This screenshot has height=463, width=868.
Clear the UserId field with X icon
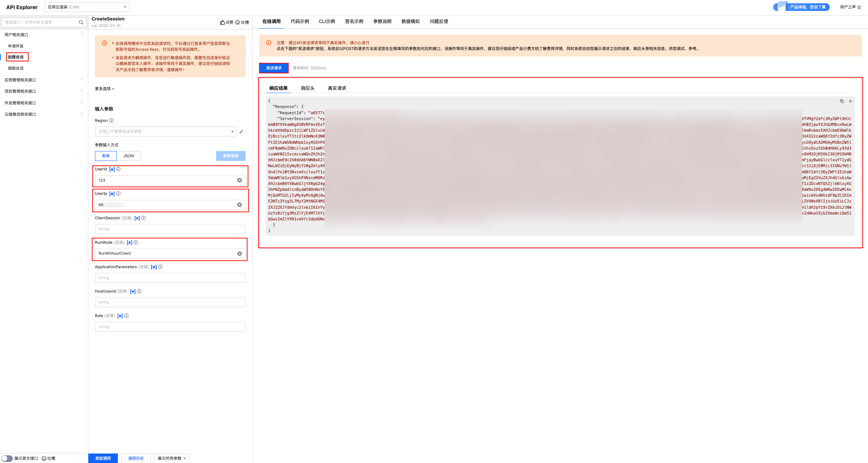239,180
